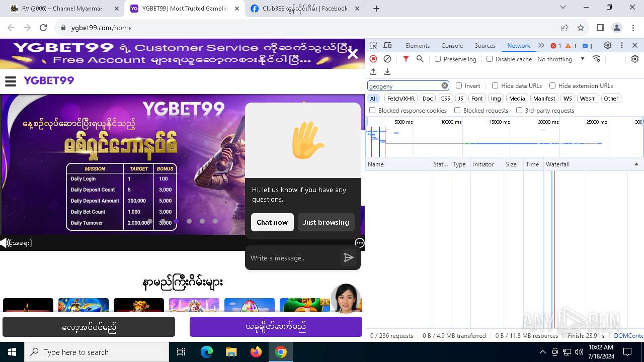The height and width of the screenshot is (362, 644).
Task: Export HAR file download icon
Action: coord(387,72)
